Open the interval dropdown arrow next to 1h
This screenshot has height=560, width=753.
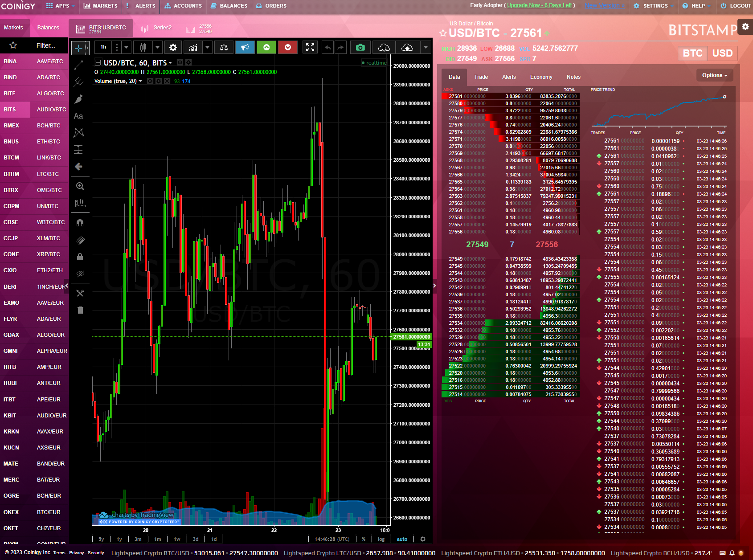click(127, 47)
